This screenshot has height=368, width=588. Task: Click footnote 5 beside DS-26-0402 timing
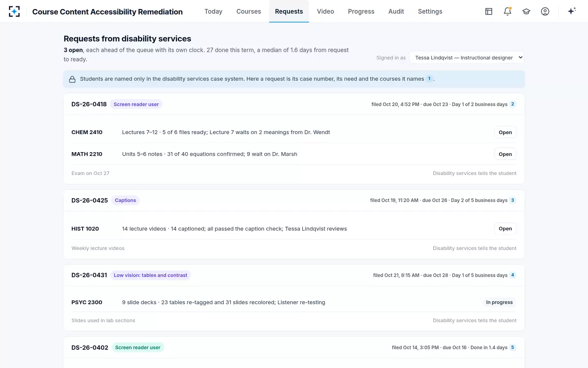coord(512,348)
